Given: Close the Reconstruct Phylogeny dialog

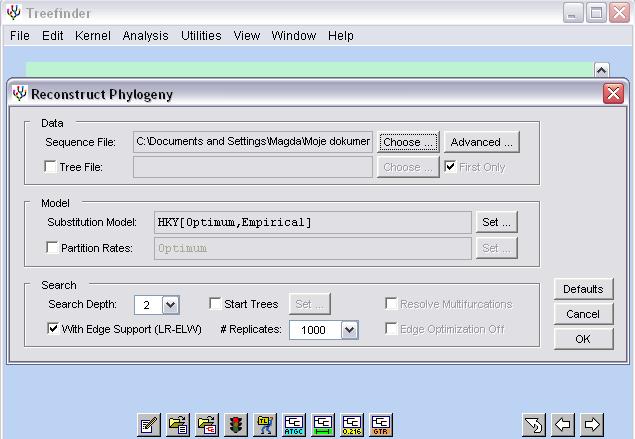Looking at the screenshot, I should pos(613,94).
